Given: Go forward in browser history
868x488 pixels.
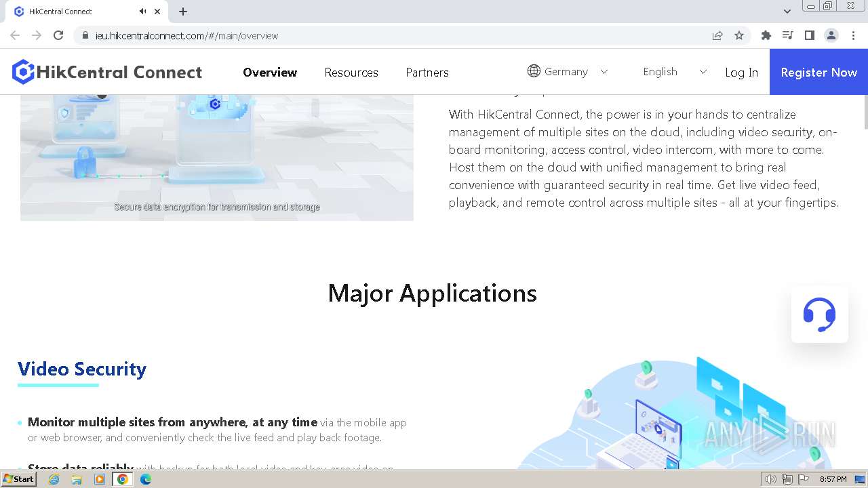Looking at the screenshot, I should tap(37, 35).
